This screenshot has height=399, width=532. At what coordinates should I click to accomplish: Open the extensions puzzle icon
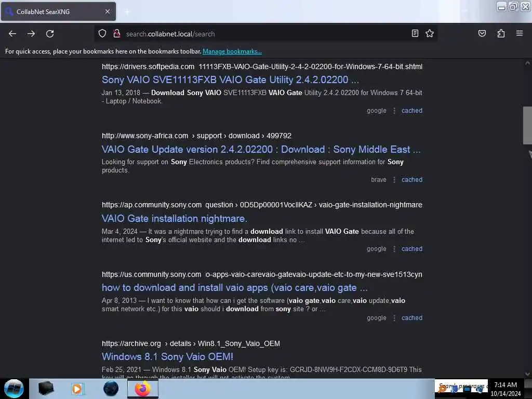pos(501,33)
